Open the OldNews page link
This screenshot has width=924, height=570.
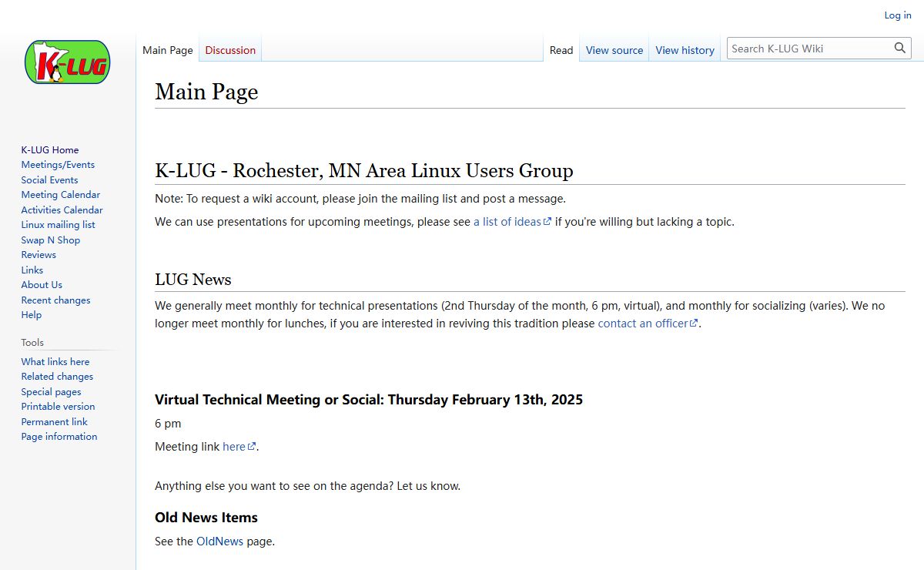pos(219,541)
